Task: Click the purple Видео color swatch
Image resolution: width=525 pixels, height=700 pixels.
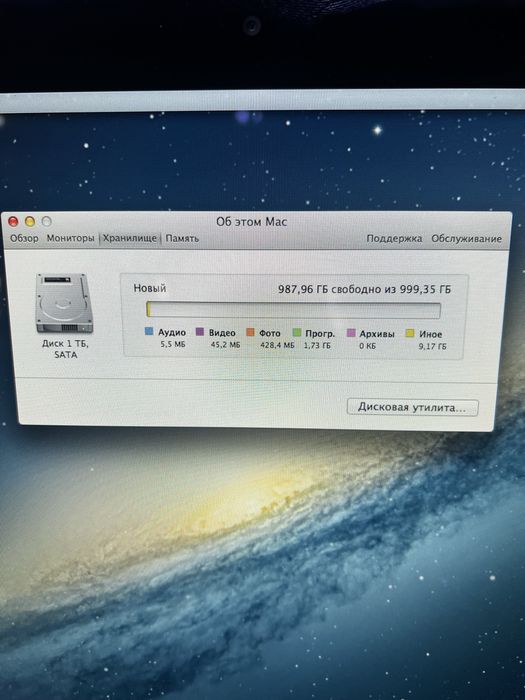Action: 200,332
